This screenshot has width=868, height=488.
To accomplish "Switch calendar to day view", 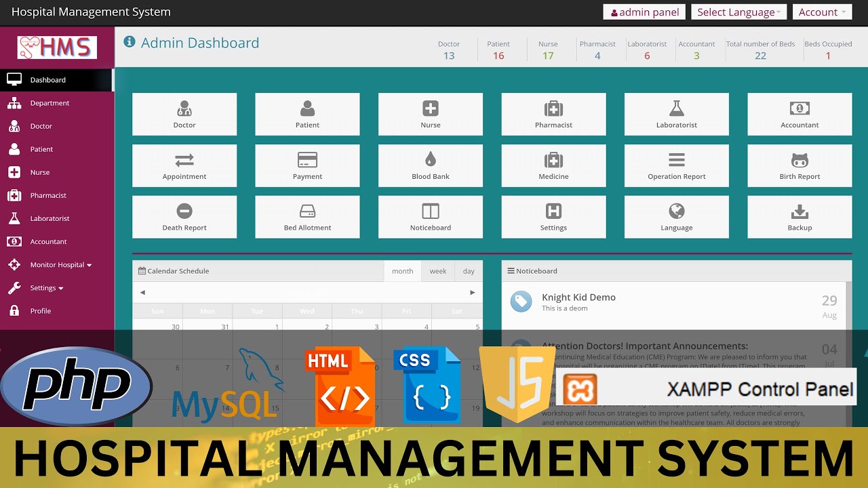I will tap(469, 271).
